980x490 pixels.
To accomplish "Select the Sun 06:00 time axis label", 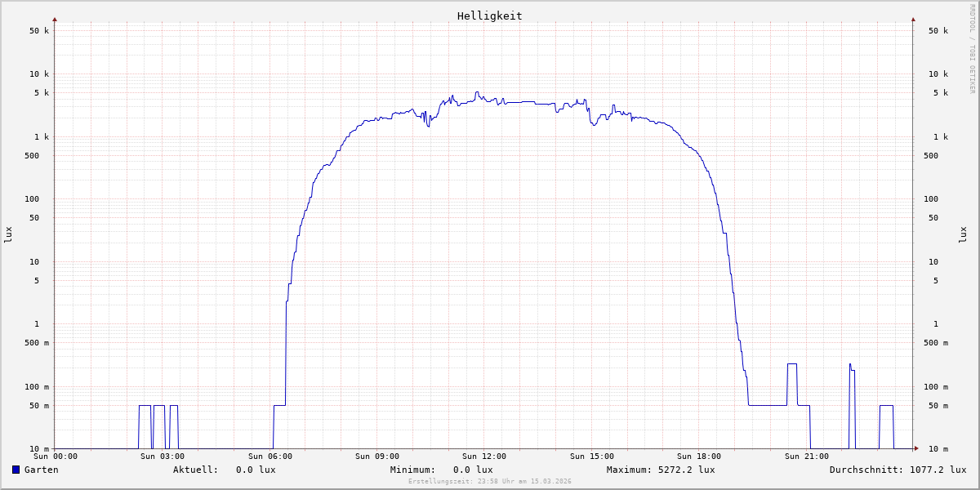I will [x=269, y=457].
